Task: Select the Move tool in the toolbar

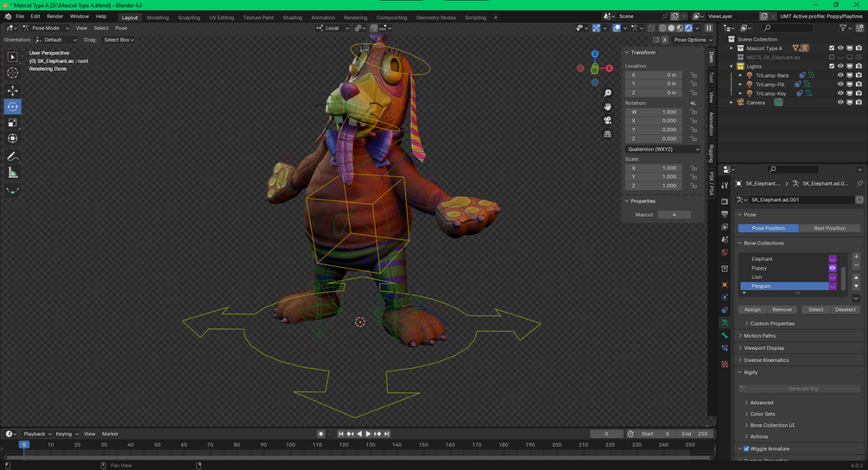Action: [x=13, y=91]
